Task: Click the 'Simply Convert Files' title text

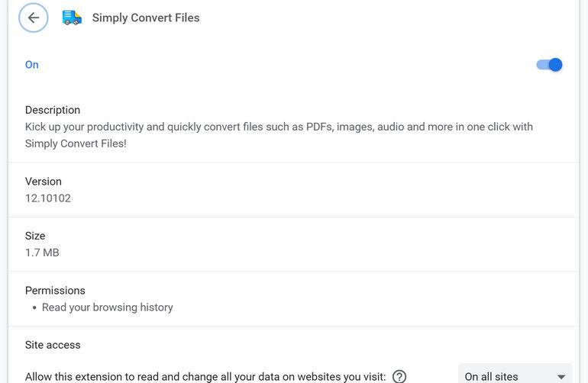Action: click(x=146, y=18)
